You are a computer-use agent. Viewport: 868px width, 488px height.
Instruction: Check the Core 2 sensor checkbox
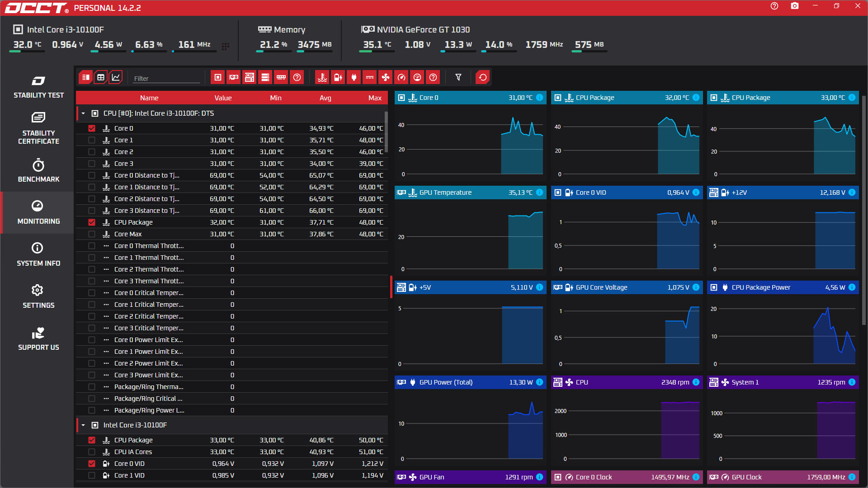(x=92, y=152)
